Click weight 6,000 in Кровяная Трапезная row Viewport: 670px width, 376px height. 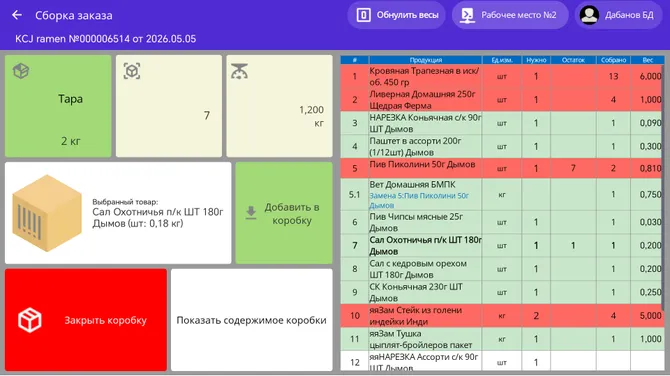[x=650, y=76]
